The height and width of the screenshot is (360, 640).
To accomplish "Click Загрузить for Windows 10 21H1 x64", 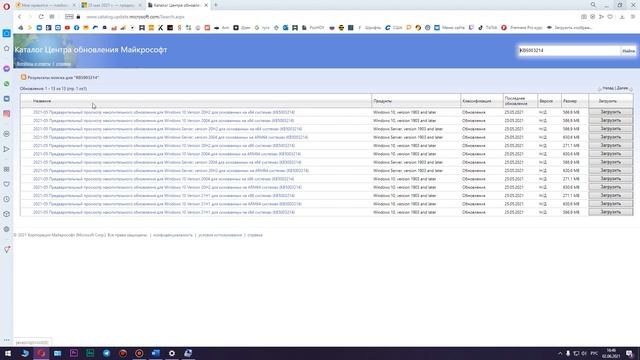I will pos(611,212).
